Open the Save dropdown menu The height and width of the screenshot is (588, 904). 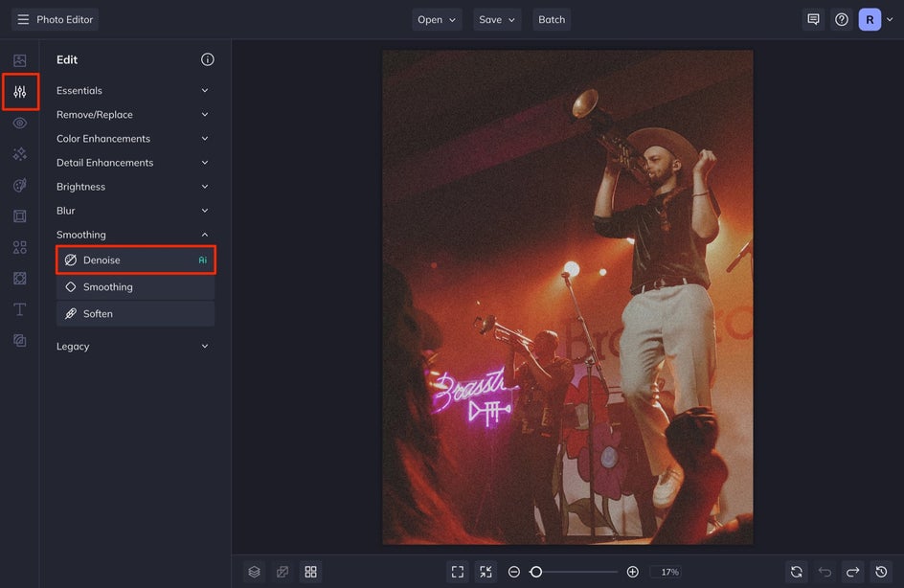pos(497,19)
